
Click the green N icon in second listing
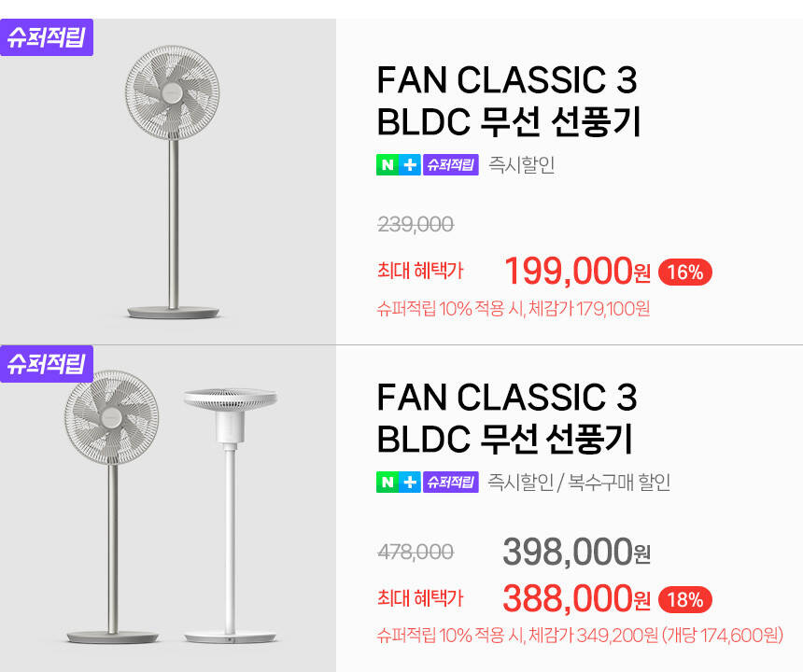[387, 483]
